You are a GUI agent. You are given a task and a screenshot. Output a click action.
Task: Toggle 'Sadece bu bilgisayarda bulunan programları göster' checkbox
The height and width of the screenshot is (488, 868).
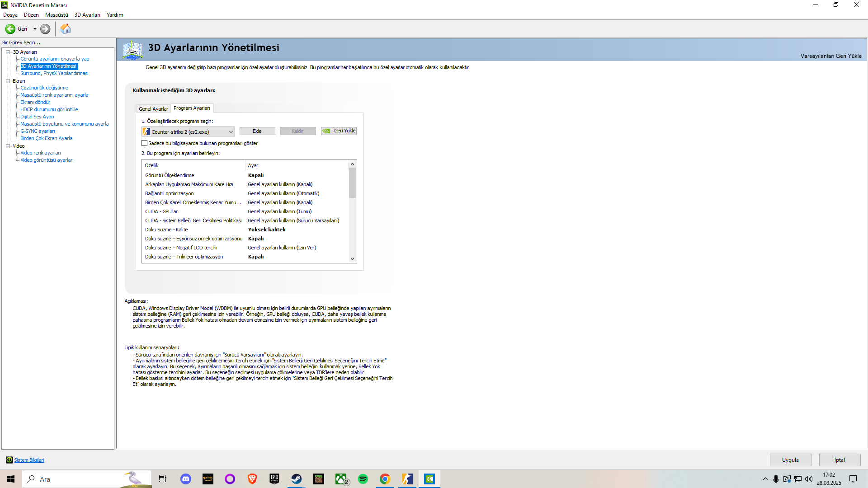[x=145, y=143]
